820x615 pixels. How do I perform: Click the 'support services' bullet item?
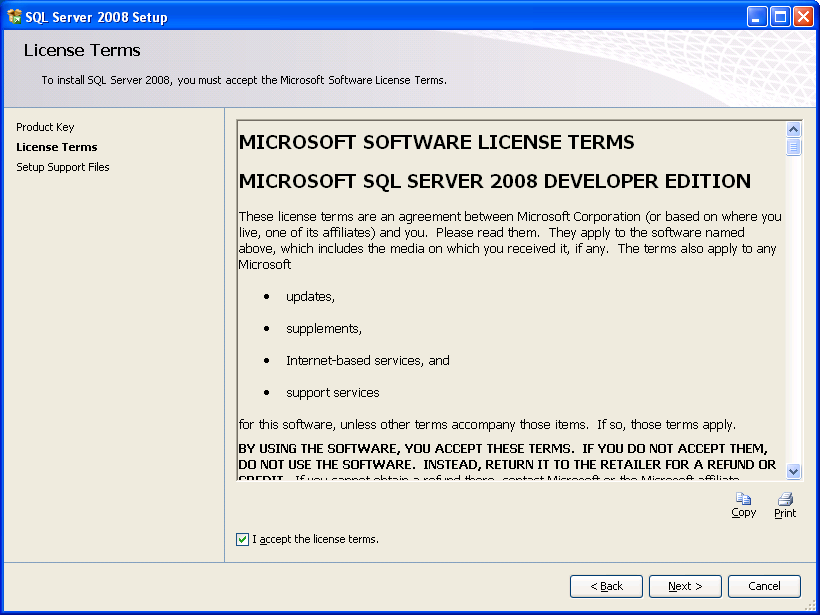[x=333, y=393]
